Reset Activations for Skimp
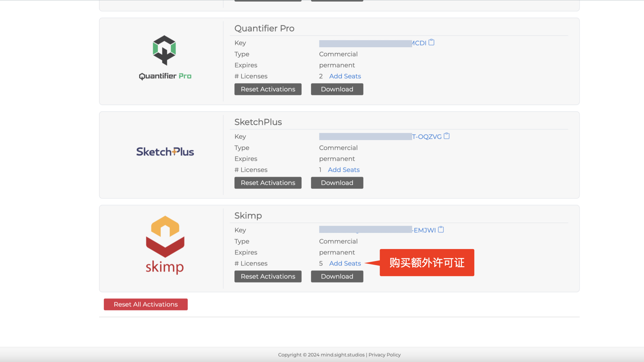This screenshot has width=644, height=362. click(268, 276)
